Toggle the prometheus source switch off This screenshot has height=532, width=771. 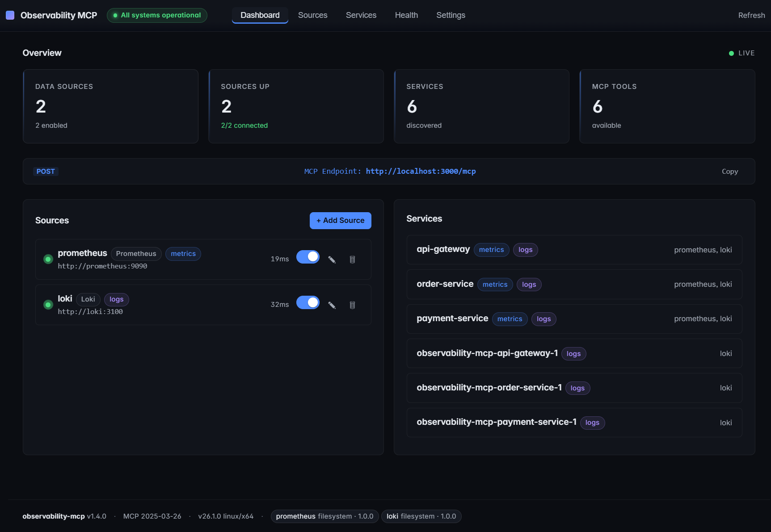click(x=308, y=257)
